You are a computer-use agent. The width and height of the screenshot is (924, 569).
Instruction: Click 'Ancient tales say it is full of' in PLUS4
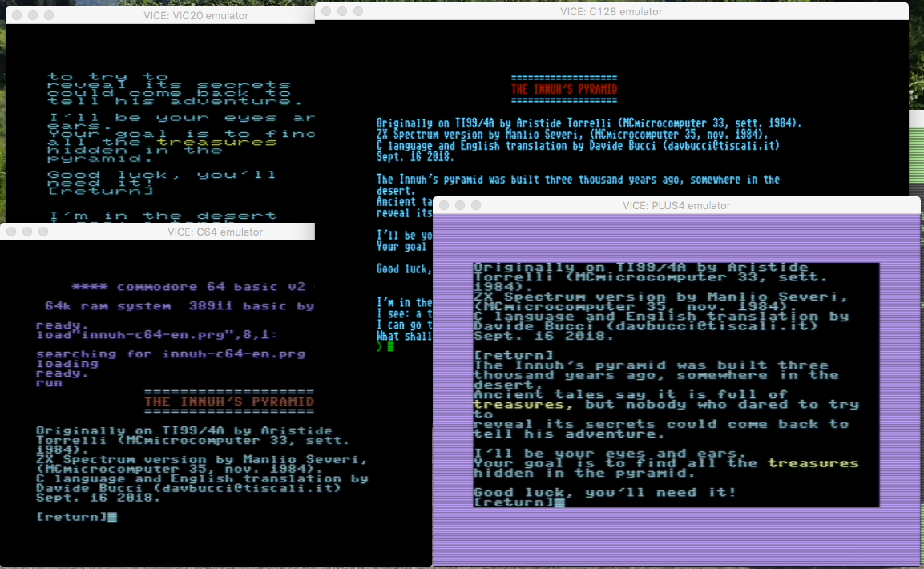631,394
